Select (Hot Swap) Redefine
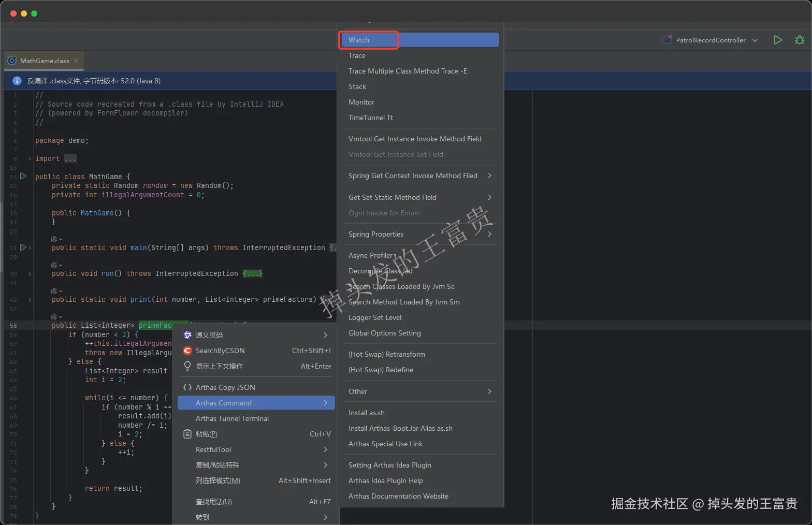812x525 pixels. click(x=420, y=370)
